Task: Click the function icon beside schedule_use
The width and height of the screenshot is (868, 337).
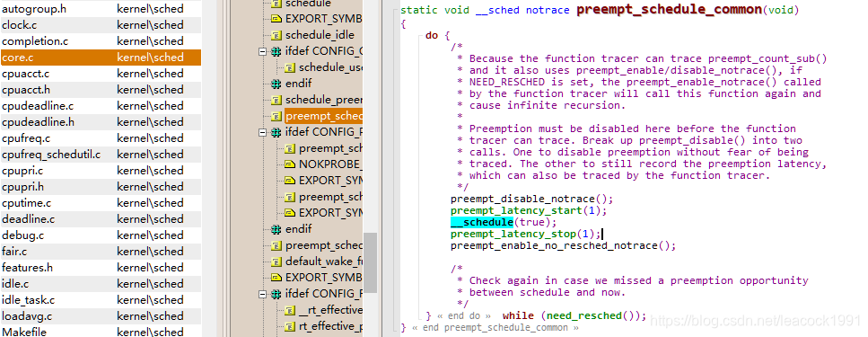Action: pos(290,67)
